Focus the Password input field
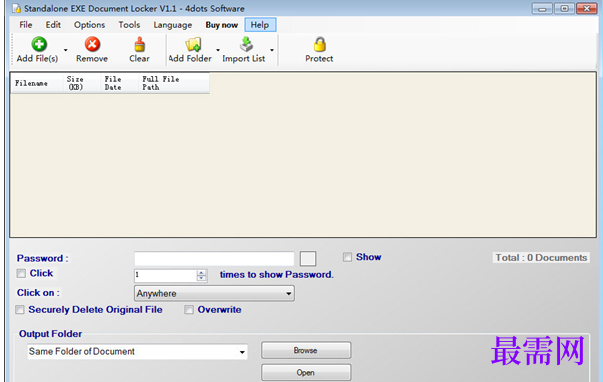The height and width of the screenshot is (382, 603). 214,259
